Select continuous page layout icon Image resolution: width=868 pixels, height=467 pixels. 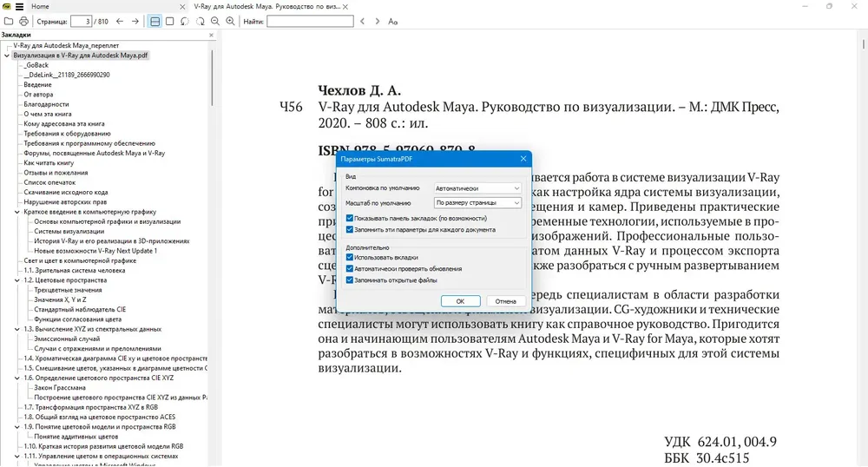tap(155, 21)
